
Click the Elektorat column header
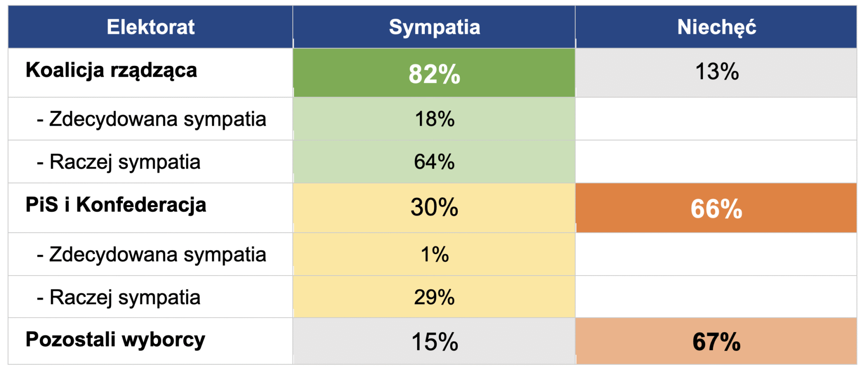tap(150, 27)
